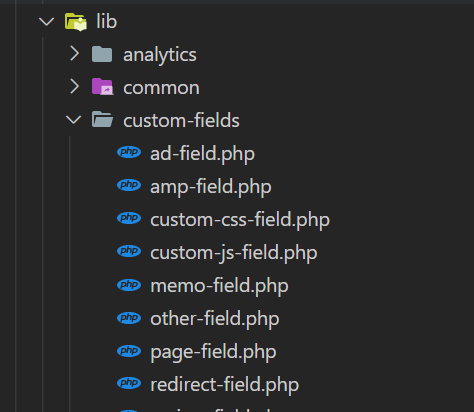This screenshot has height=412, width=474.
Task: Click the gray analytics folder icon
Action: (x=102, y=54)
